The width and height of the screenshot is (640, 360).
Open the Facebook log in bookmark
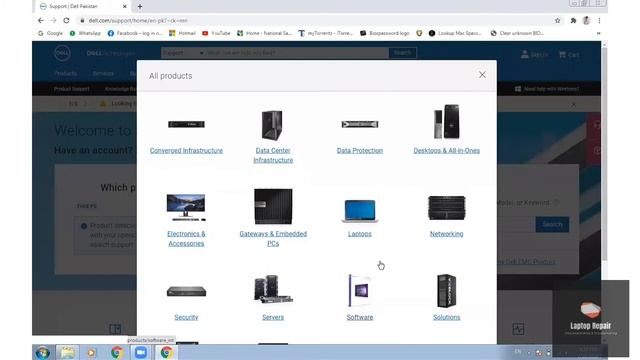point(135,33)
